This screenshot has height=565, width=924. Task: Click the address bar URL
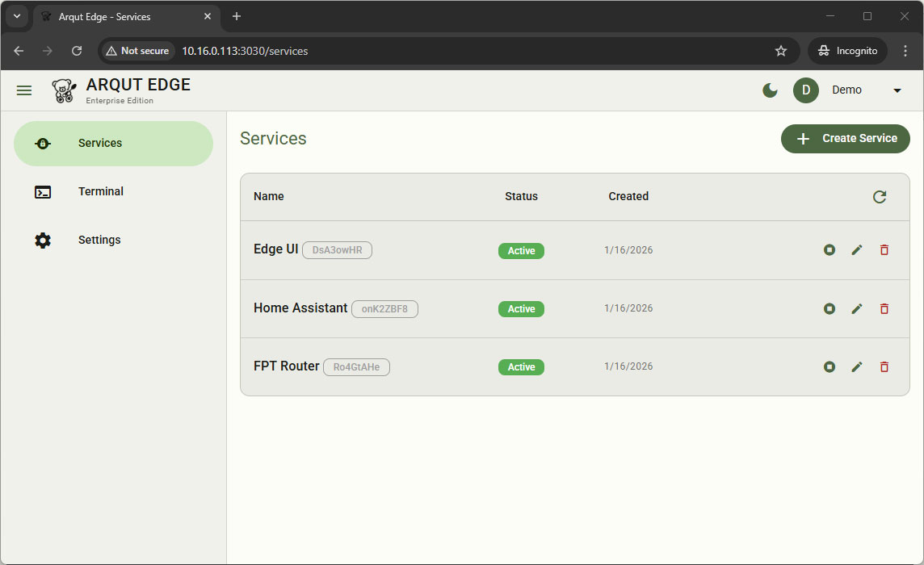245,52
